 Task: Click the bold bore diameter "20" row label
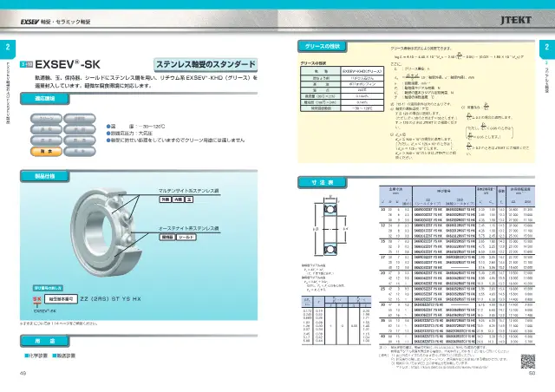tap(382, 273)
